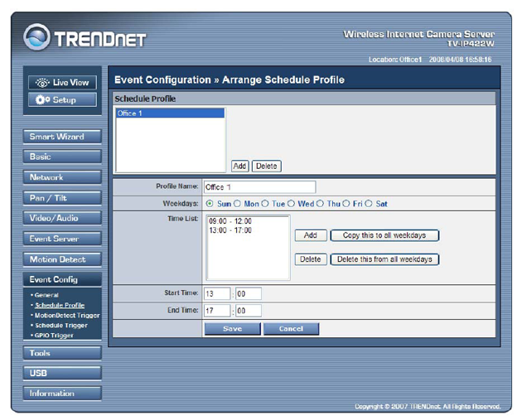
Task: Select the Fri weekday radio button
Action: pyautogui.click(x=346, y=203)
